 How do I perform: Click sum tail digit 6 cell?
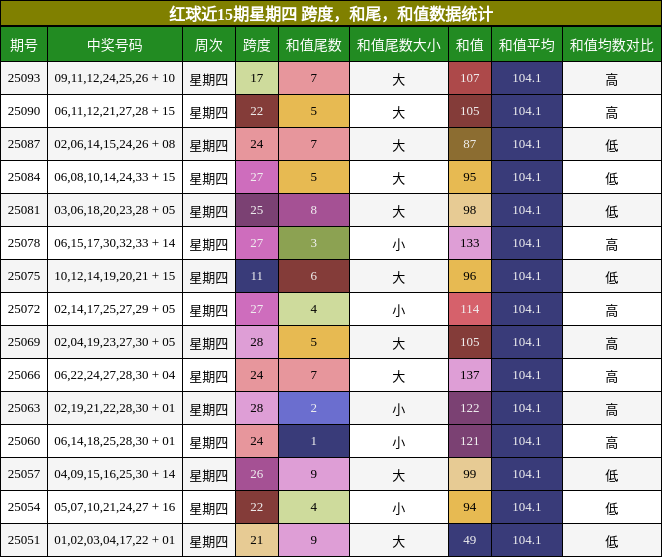[x=314, y=276]
